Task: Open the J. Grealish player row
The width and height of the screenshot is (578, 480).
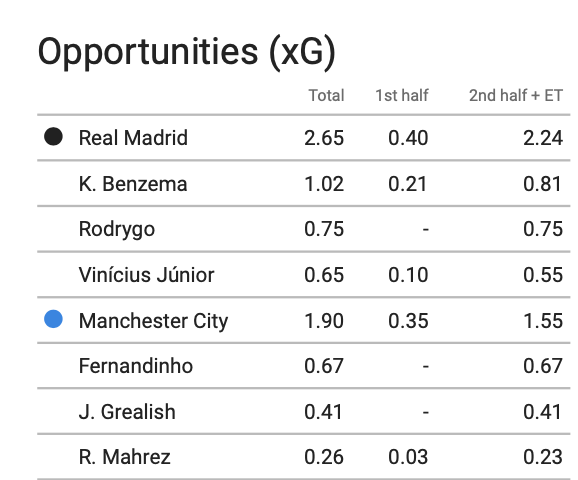Action: point(303,411)
